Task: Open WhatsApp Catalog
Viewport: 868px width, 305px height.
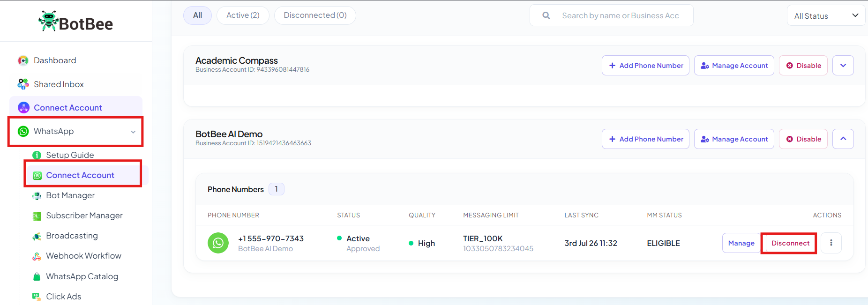Action: click(82, 276)
